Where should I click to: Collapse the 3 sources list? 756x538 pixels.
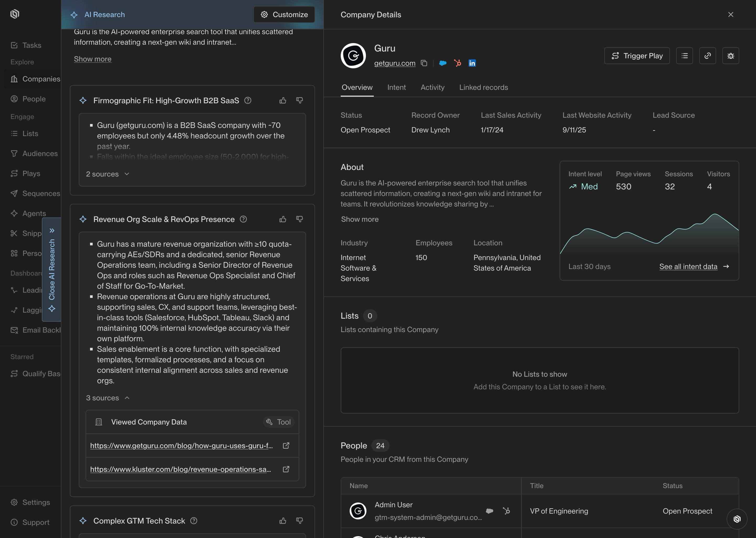point(108,398)
